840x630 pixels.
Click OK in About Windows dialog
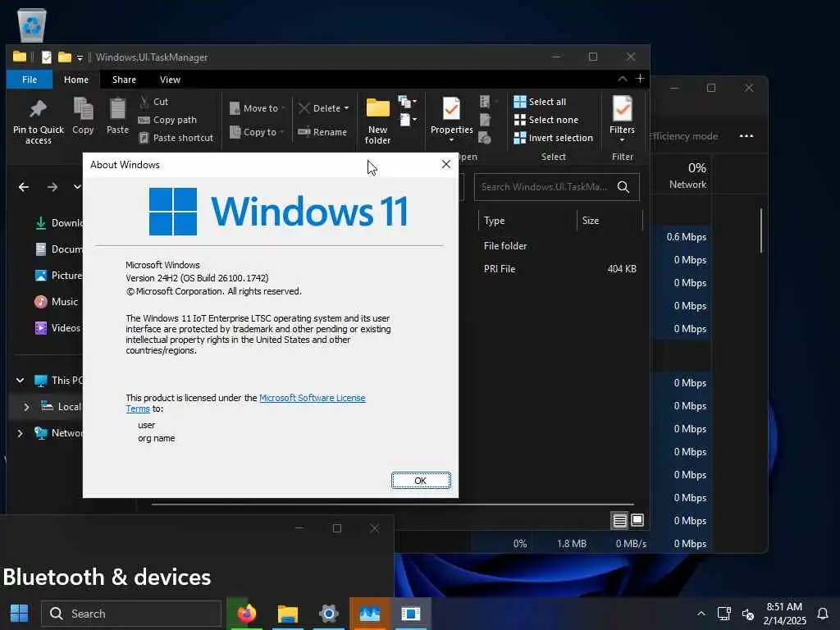point(421,481)
